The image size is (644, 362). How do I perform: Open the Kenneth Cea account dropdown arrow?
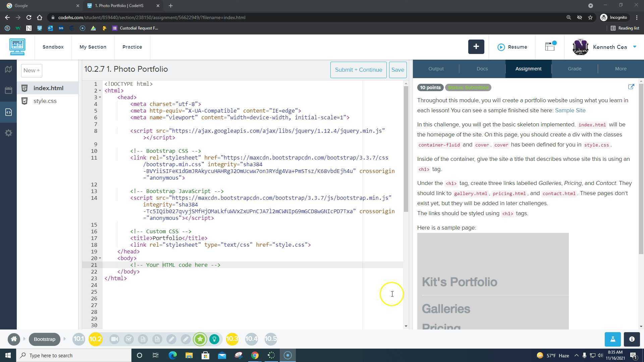tap(635, 47)
